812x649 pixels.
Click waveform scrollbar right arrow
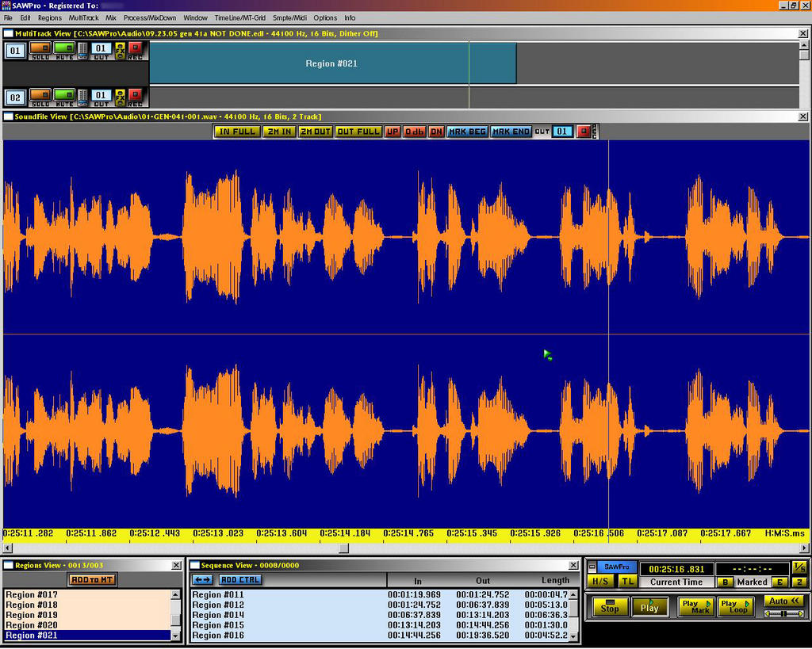[804, 548]
